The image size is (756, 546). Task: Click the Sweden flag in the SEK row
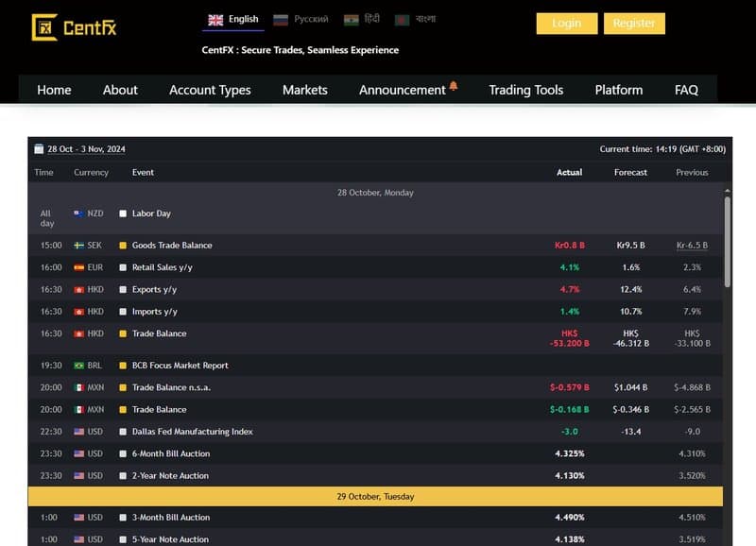[x=79, y=246]
